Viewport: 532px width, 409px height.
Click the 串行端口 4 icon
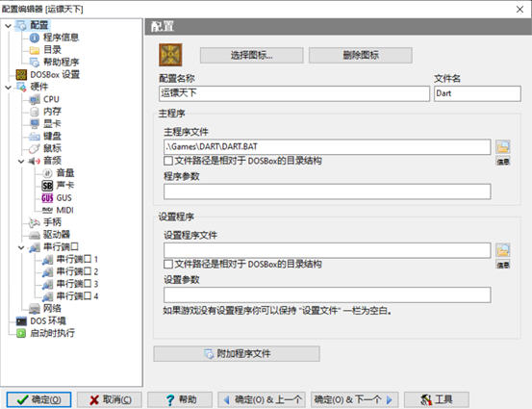pyautogui.click(x=47, y=296)
